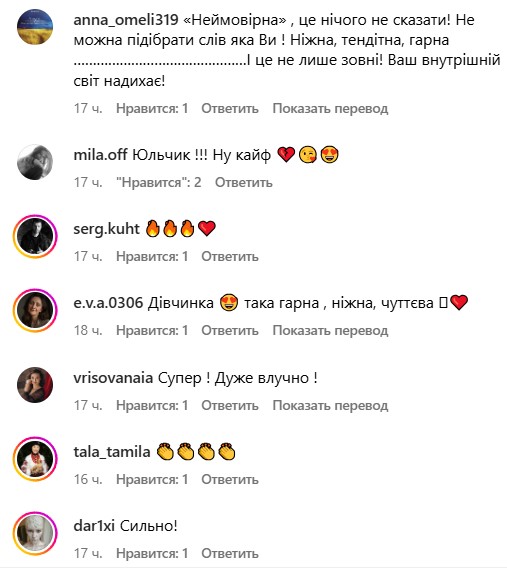Reply to dar1xi comment with Ответить
Image resolution: width=507 pixels, height=574 pixels.
[x=230, y=554]
